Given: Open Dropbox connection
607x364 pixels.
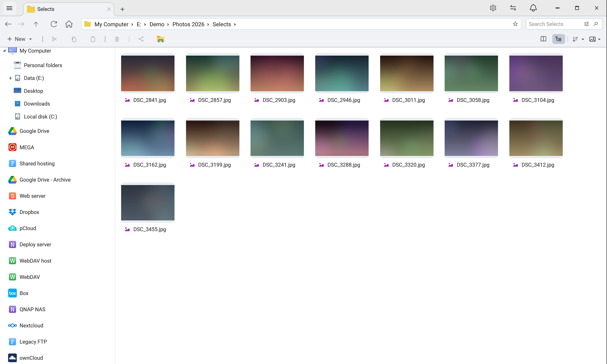Looking at the screenshot, I should point(29,212).
